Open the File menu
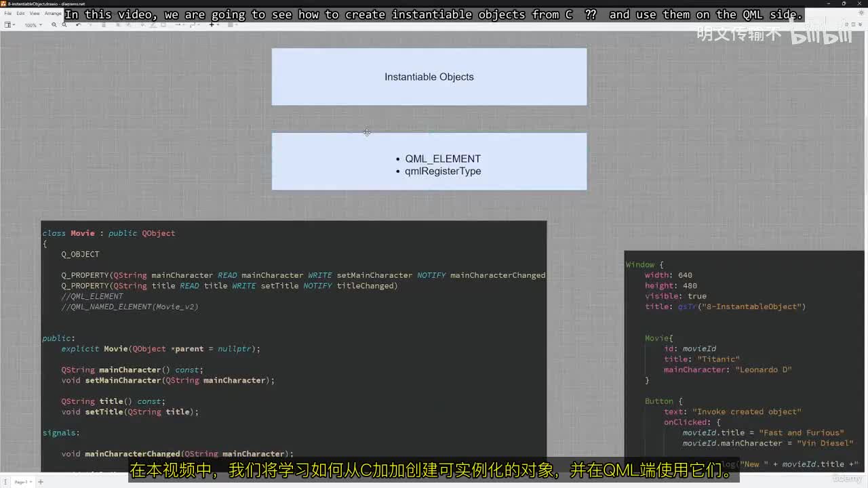This screenshot has width=868, height=488. tap(8, 14)
